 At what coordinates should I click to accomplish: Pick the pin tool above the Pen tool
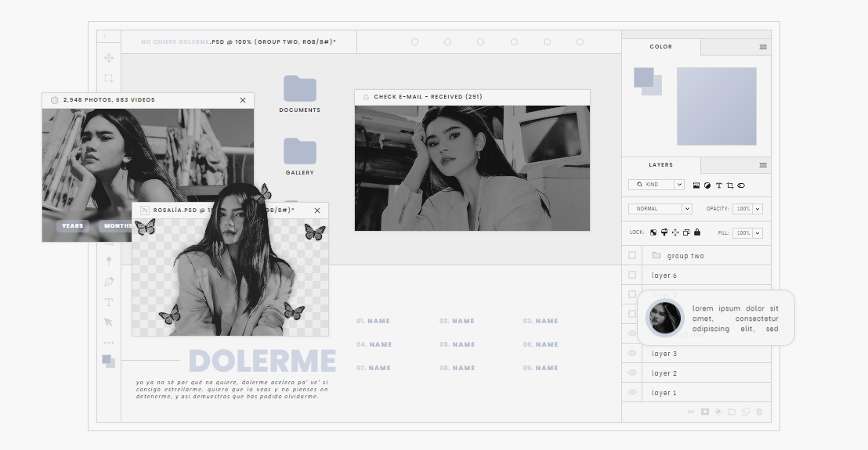pos(108,261)
